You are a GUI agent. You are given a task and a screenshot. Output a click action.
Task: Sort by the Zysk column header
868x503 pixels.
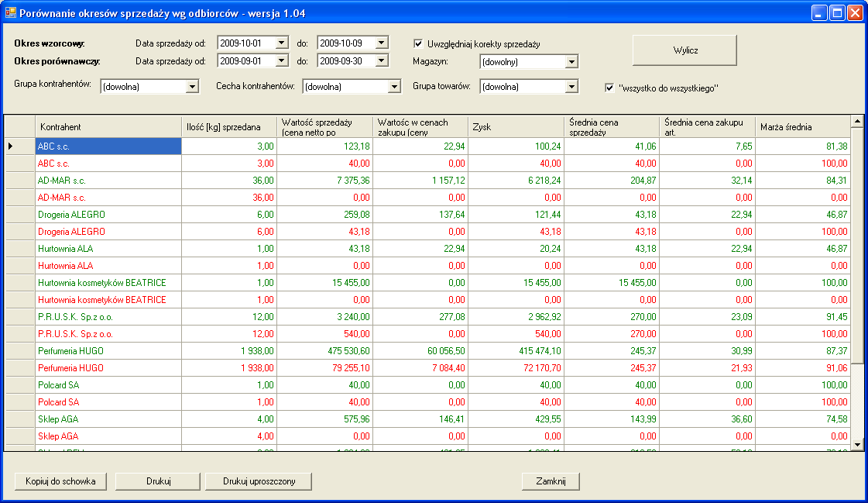pyautogui.click(x=516, y=127)
